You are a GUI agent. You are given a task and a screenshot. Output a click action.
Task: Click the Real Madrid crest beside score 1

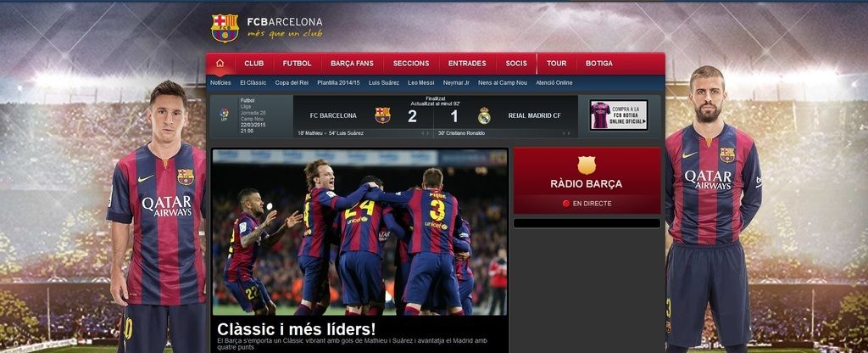484,115
